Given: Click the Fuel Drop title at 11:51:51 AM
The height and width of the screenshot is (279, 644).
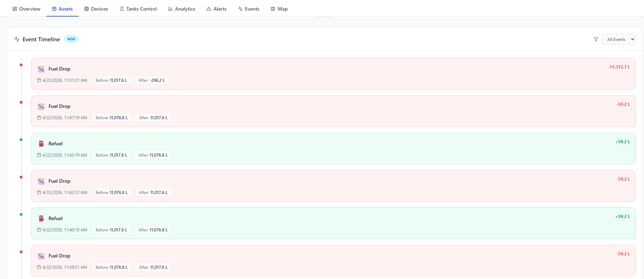Looking at the screenshot, I should [x=60, y=69].
